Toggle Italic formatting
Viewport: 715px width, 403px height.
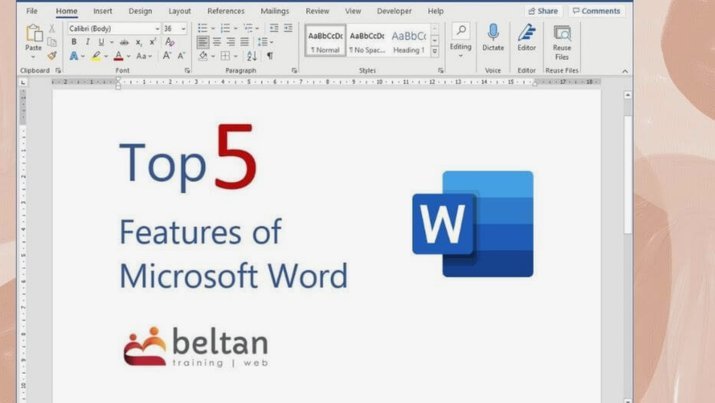point(88,42)
